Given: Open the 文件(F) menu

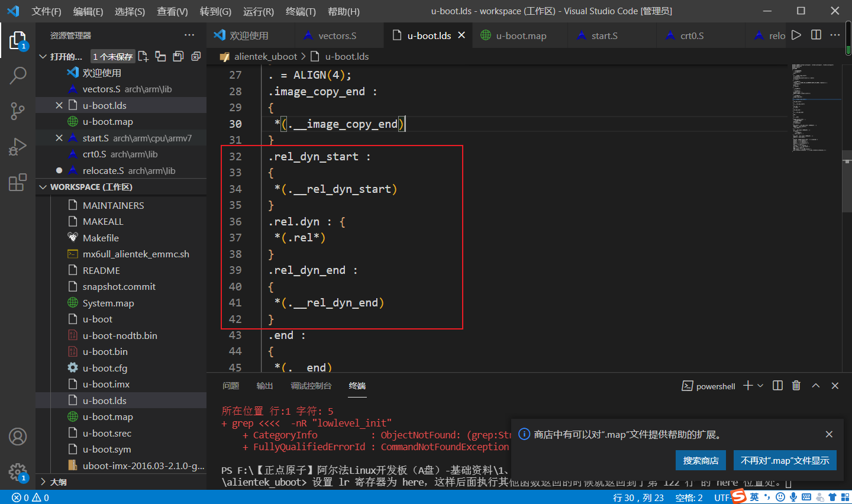Looking at the screenshot, I should (x=46, y=11).
